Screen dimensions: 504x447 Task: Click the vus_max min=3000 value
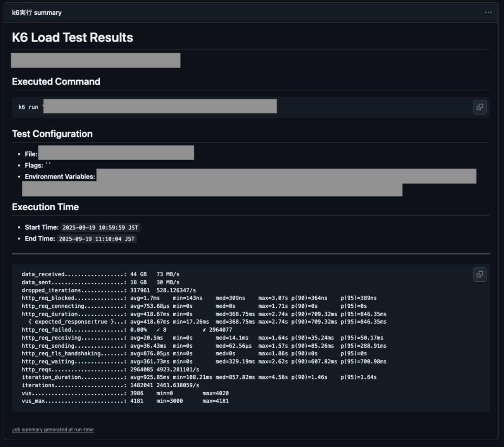(x=169, y=401)
